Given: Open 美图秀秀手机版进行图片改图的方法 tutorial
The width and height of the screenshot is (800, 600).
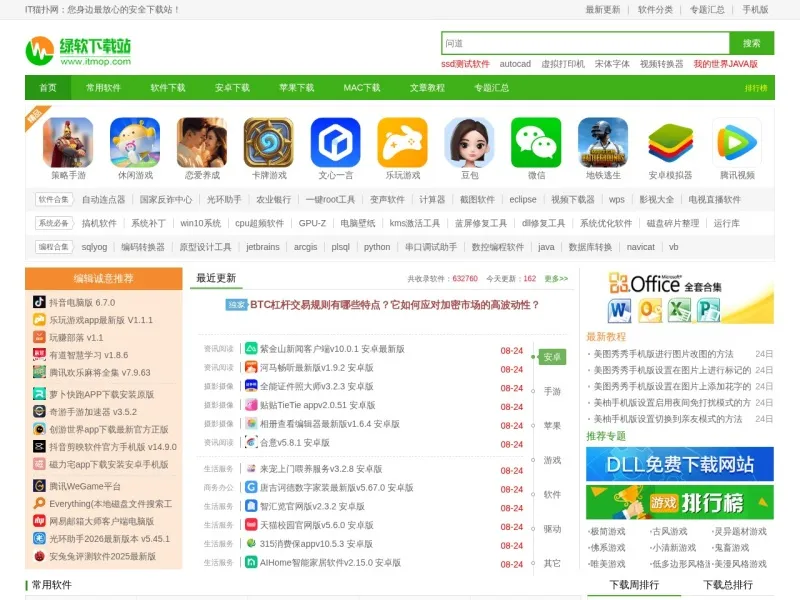Looking at the screenshot, I should [663, 354].
